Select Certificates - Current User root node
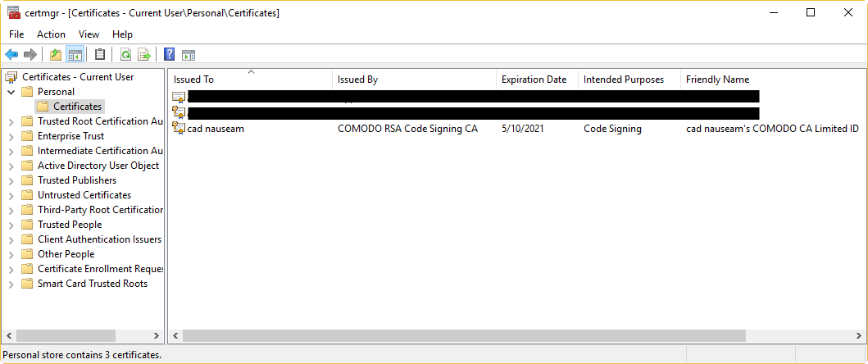Screen dimensions: 868x364 [x=78, y=77]
